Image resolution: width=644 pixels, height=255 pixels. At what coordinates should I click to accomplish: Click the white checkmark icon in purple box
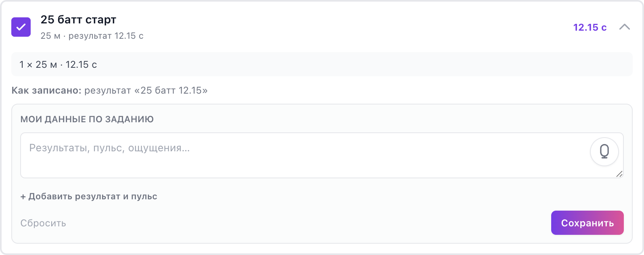(x=21, y=27)
